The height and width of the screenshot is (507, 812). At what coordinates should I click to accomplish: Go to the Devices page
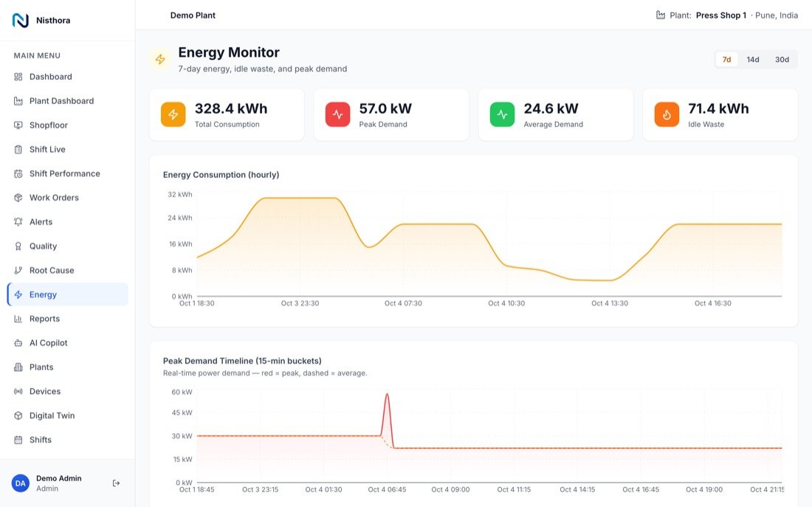(x=68, y=392)
